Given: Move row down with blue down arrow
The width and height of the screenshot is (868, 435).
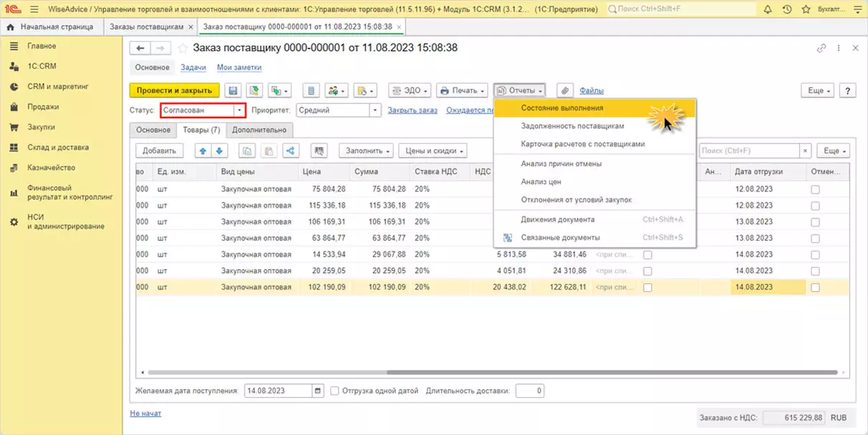Looking at the screenshot, I should (219, 151).
